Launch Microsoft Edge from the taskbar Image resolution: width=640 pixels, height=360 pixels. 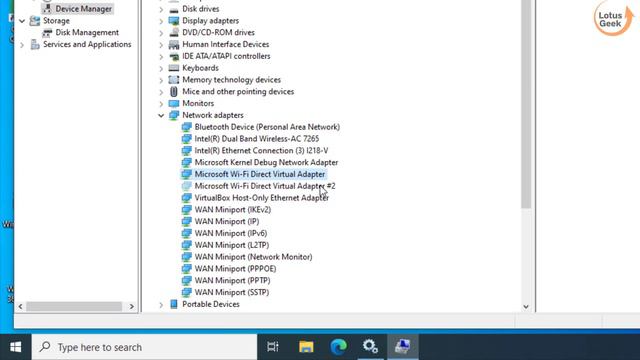(x=338, y=347)
